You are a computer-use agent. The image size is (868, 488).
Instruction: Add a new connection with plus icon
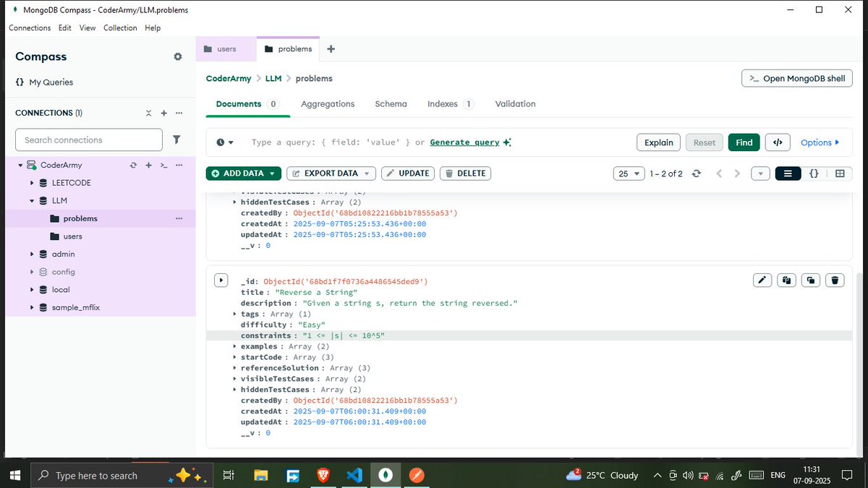point(164,114)
